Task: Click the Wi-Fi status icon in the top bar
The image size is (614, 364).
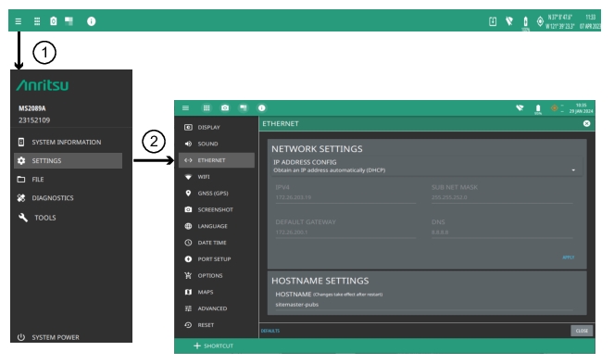Action: 509,21
